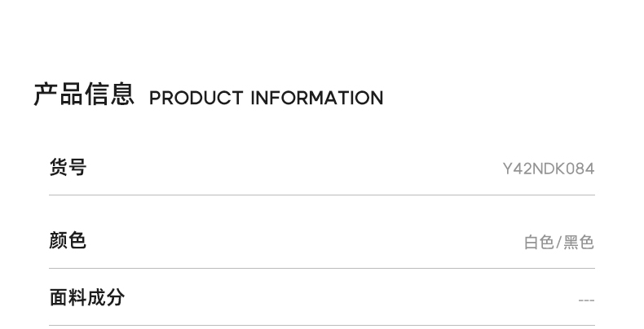Click the word INFORMATION in the subtitle
The height and width of the screenshot is (329, 644).
click(316, 99)
